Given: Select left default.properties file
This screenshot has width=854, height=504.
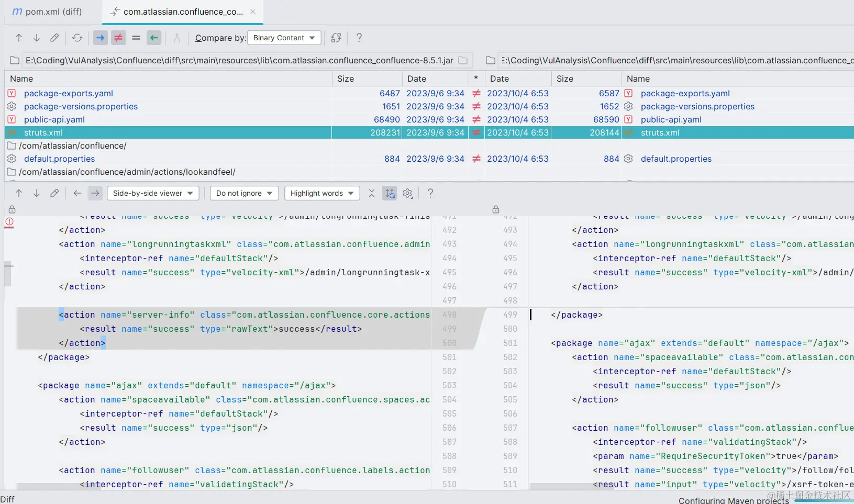Looking at the screenshot, I should coord(59,159).
